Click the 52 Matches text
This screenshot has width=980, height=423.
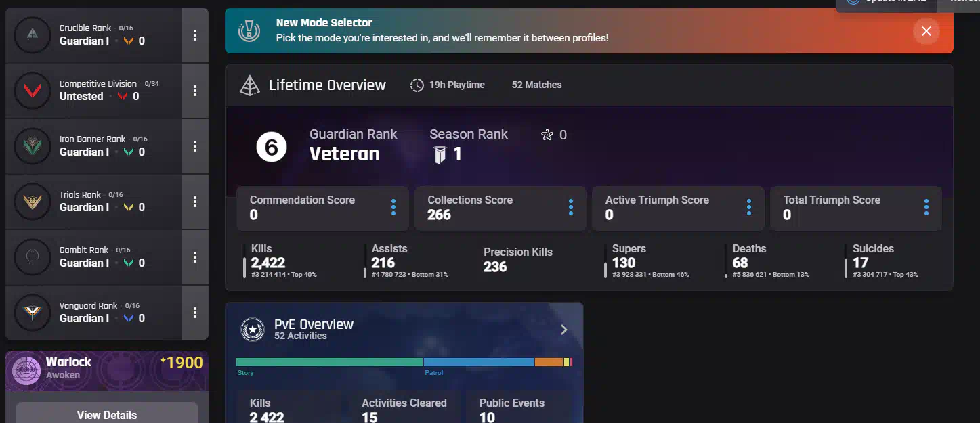(x=536, y=85)
